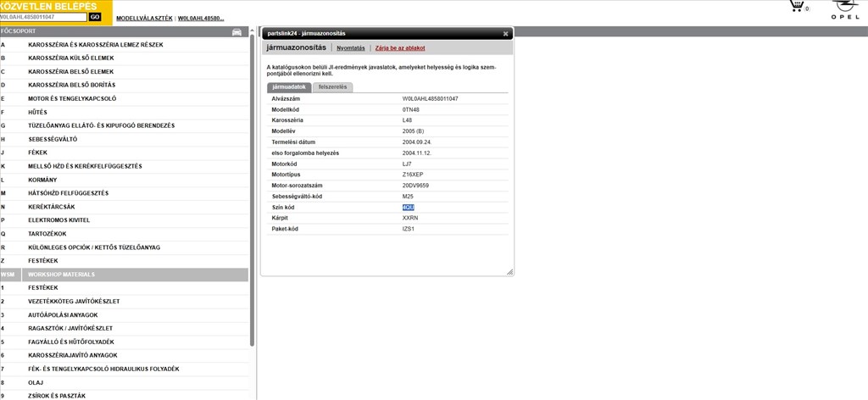Switch to the felszerelés tab

[x=332, y=87]
